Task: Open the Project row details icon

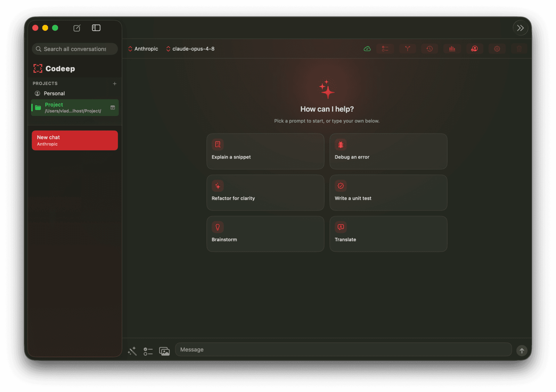Action: [x=113, y=108]
